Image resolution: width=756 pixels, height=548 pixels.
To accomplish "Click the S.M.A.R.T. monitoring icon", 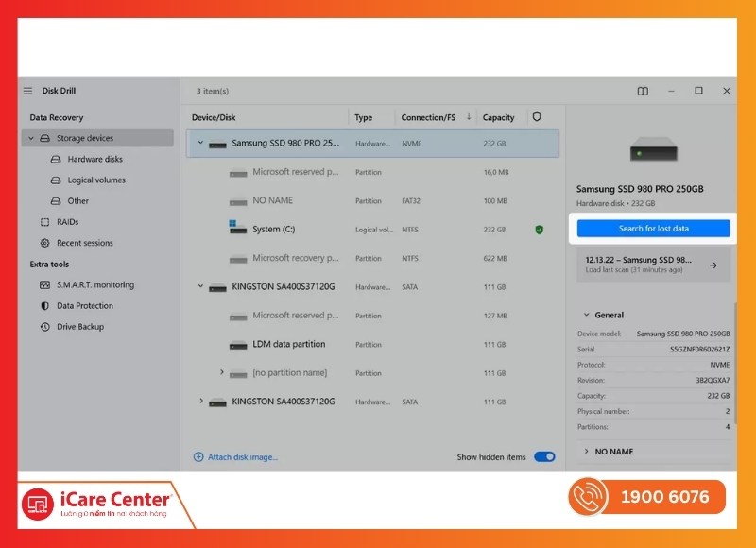I will [44, 285].
